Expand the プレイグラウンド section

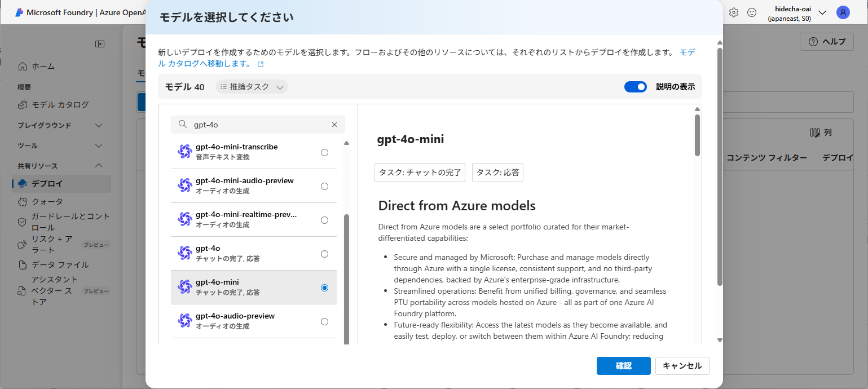[x=99, y=125]
